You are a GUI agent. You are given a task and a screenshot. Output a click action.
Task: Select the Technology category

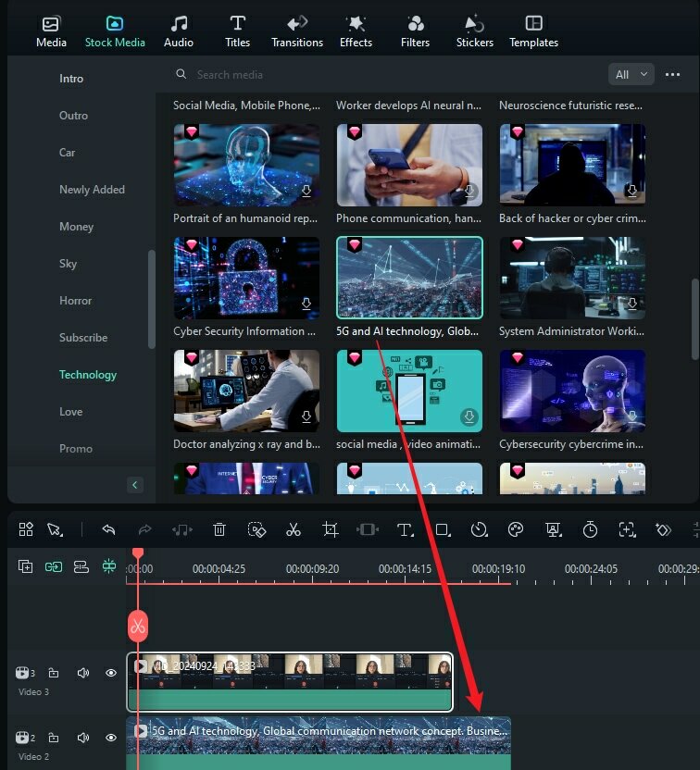88,375
